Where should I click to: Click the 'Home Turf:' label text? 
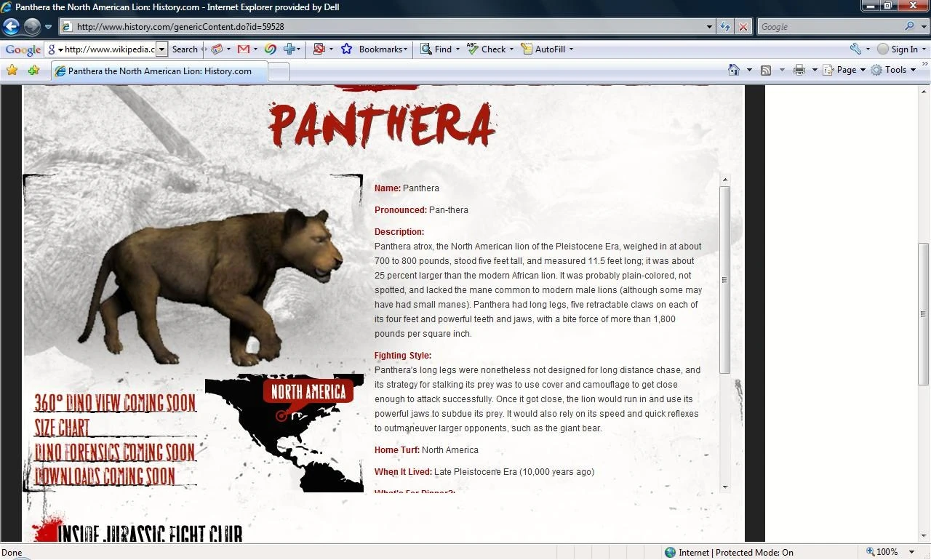point(397,450)
